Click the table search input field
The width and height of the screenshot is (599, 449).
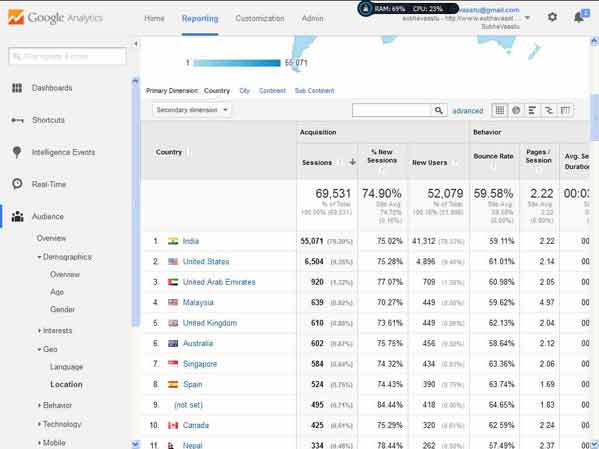[x=392, y=110]
